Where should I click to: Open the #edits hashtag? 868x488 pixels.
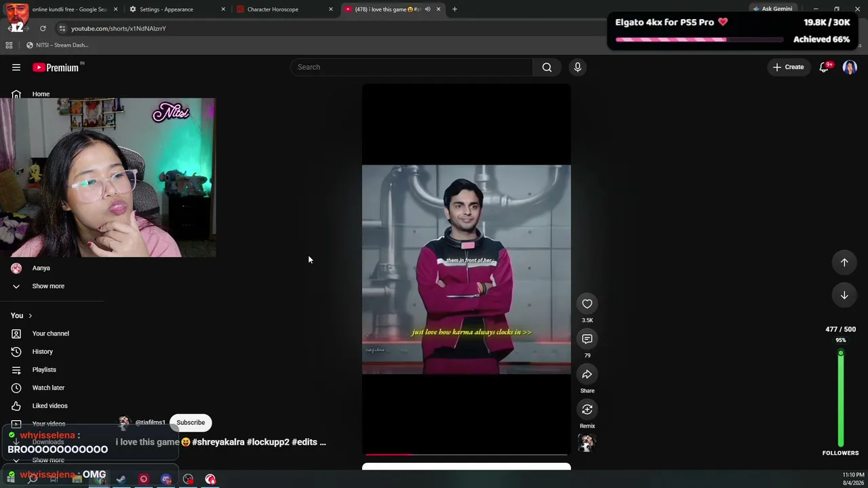pyautogui.click(x=304, y=443)
